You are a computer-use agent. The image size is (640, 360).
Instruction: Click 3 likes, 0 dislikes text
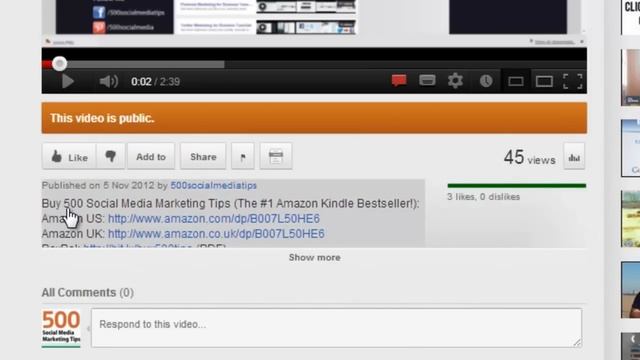[x=483, y=197]
